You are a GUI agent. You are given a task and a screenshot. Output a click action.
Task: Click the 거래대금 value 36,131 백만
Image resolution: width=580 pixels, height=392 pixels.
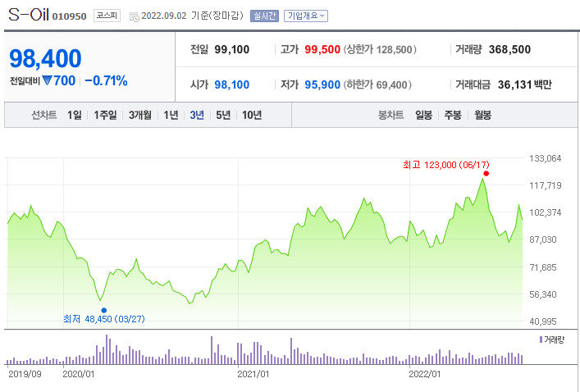coord(524,84)
